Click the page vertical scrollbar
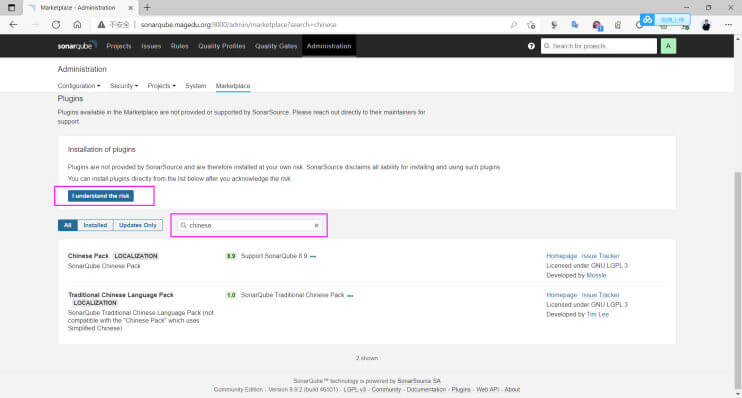742x398 pixels. click(737, 279)
